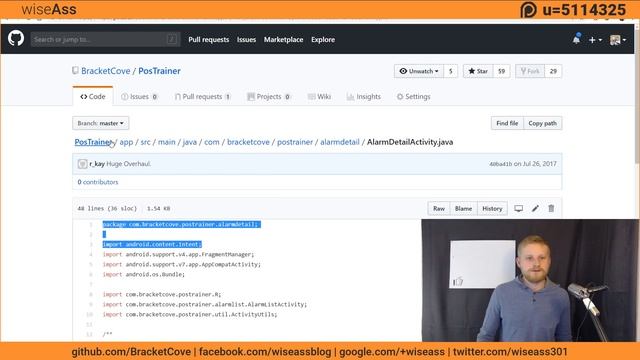Open the r_kay author name link
Screen dimensions: 640x360
pos(97,164)
